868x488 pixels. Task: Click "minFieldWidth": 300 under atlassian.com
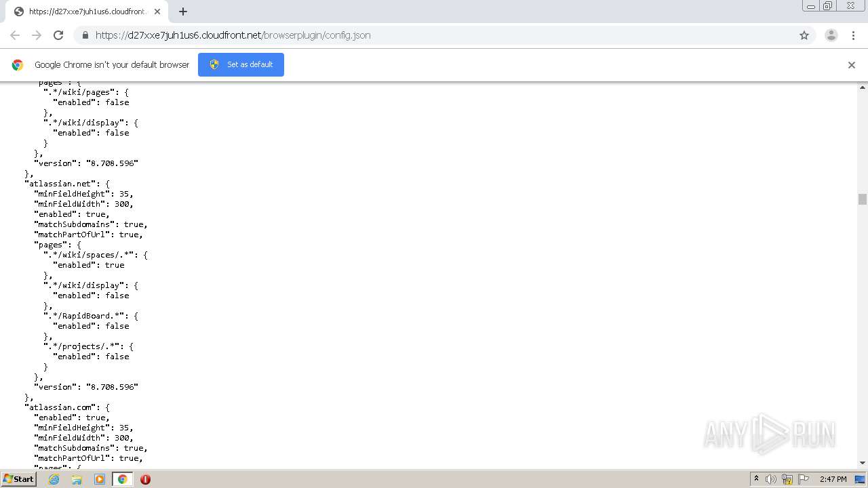pyautogui.click(x=83, y=438)
